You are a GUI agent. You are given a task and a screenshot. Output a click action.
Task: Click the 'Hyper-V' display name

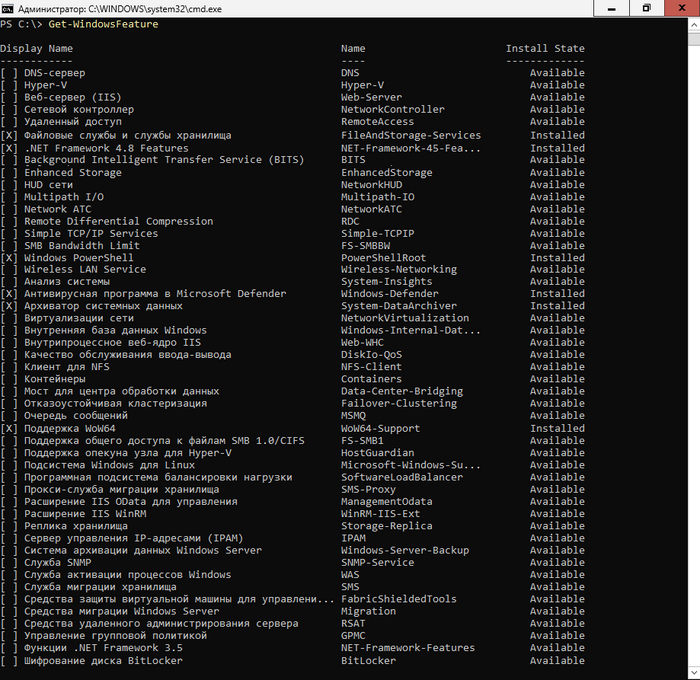[x=46, y=85]
